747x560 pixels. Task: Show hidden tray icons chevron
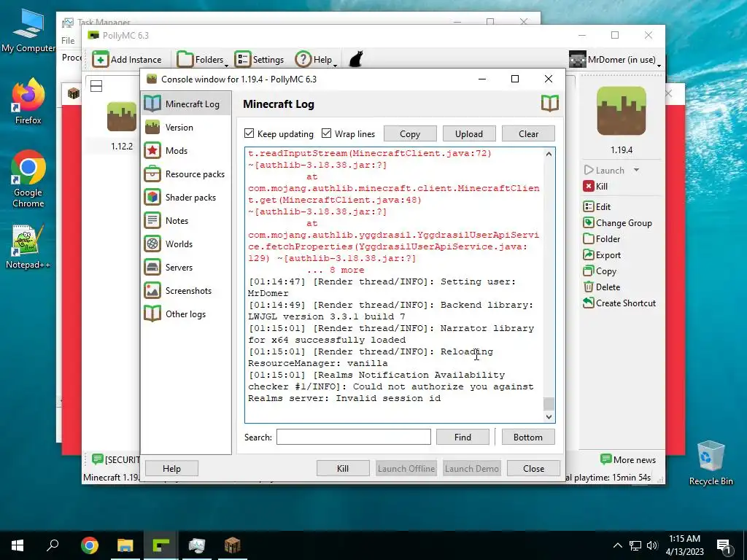(617, 545)
